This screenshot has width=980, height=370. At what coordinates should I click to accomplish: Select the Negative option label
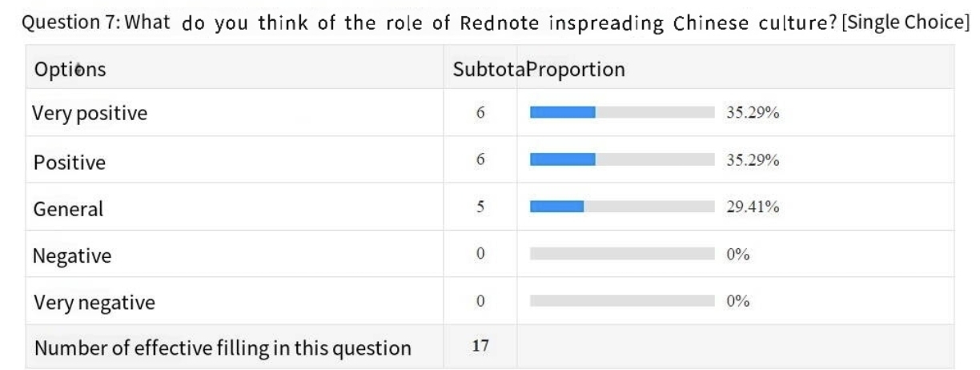(72, 256)
